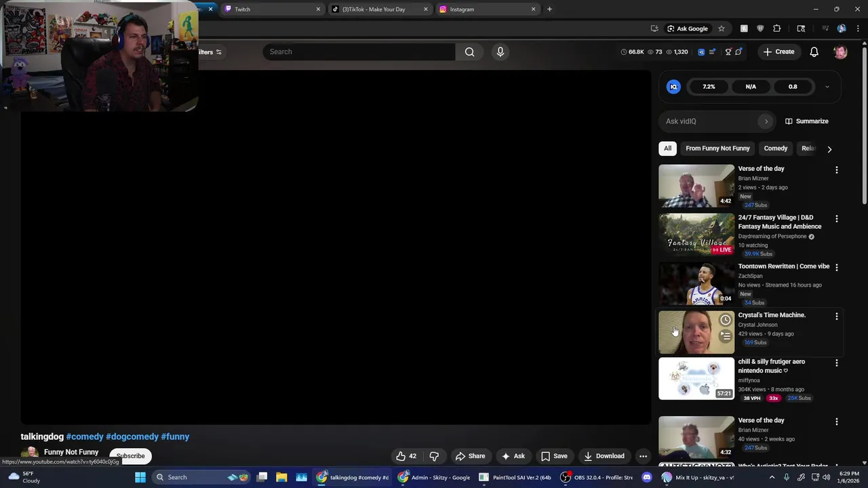The image size is (868, 488).
Task: Open Funny Not Funny channel name
Action: point(71,452)
